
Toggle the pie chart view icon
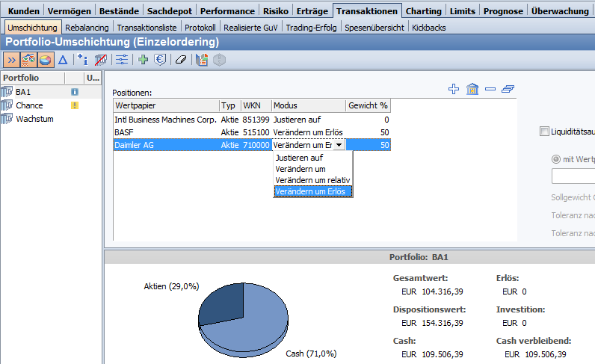click(x=46, y=60)
